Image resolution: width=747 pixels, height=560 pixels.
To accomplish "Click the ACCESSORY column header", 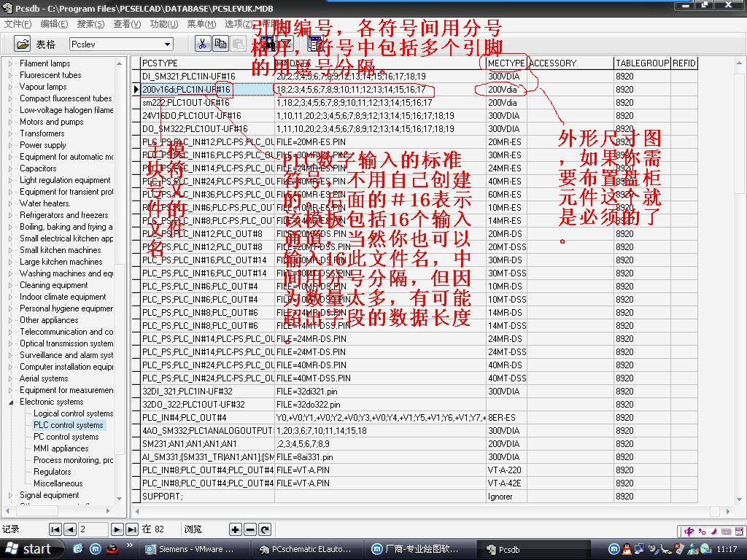I will coord(570,63).
